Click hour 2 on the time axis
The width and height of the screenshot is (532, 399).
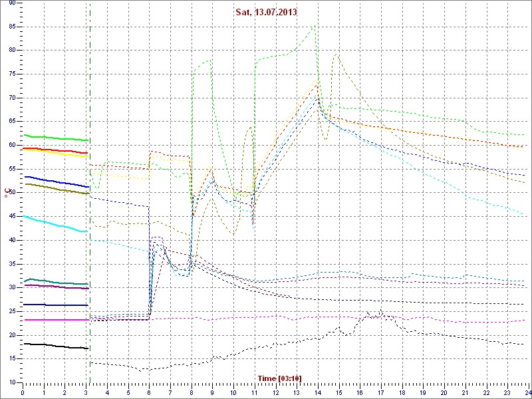click(65, 392)
